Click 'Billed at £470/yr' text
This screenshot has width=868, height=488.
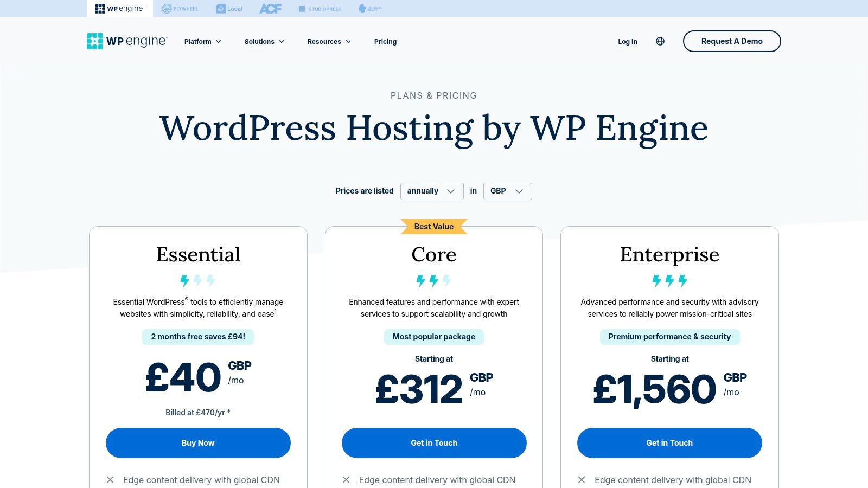(x=198, y=413)
